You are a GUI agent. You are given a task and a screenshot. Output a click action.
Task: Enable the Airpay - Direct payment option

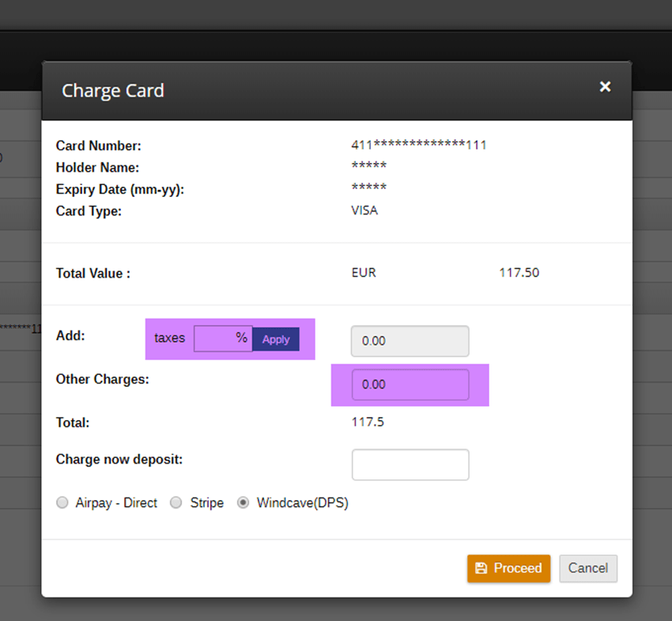tap(62, 502)
